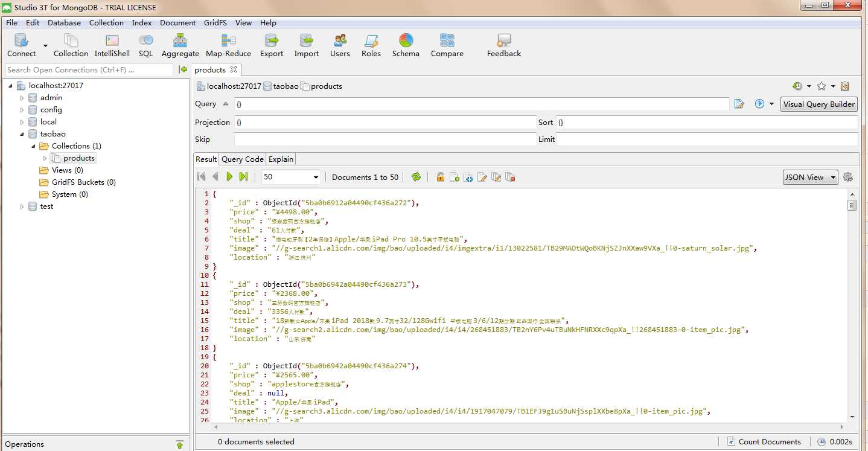Click the Limit input field

pos(706,139)
